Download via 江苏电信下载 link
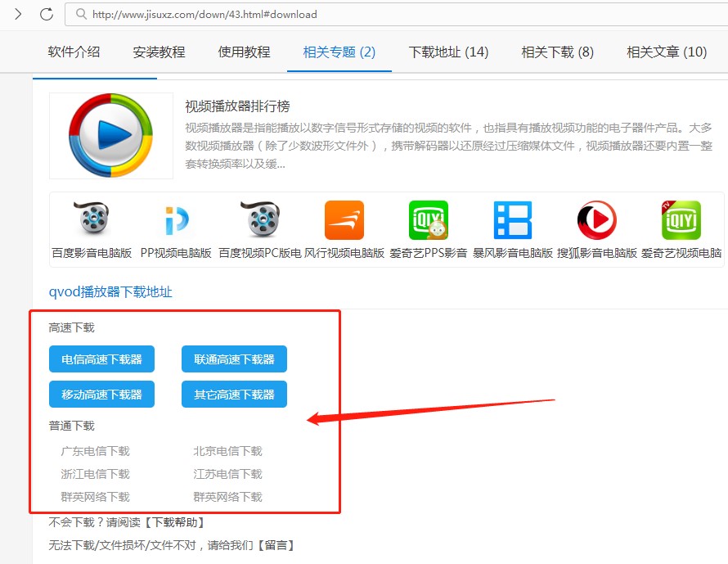Viewport: 728px width, 564px height. [228, 474]
